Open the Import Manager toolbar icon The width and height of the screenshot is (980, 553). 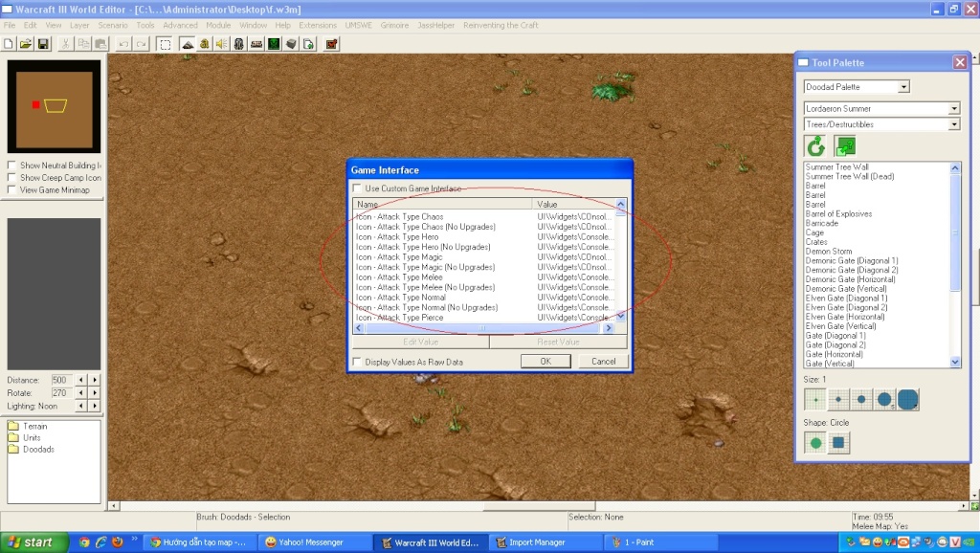pos(309,44)
